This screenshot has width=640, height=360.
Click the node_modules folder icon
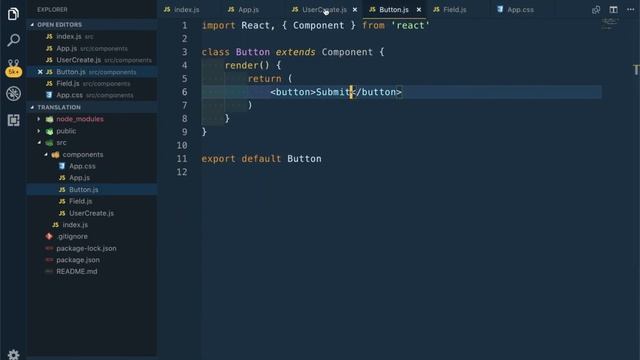coord(49,119)
